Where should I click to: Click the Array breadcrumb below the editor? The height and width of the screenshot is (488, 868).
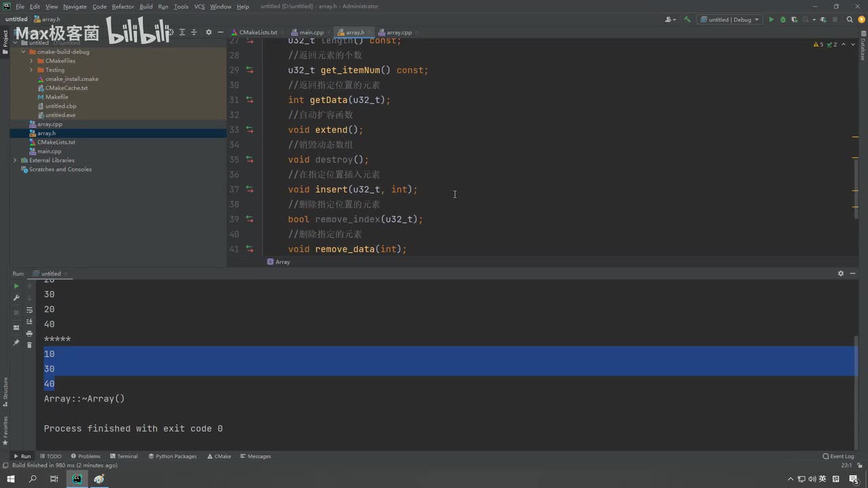point(279,262)
